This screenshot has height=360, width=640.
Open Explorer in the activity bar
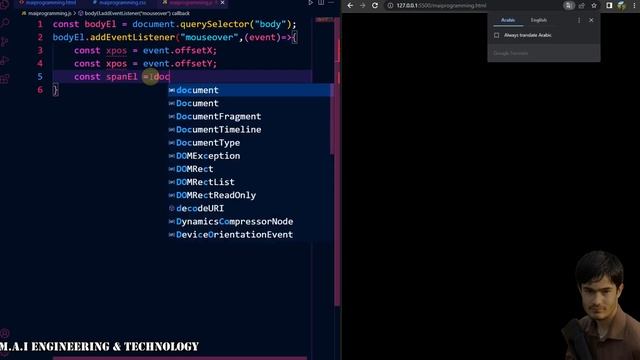coord(5,5)
